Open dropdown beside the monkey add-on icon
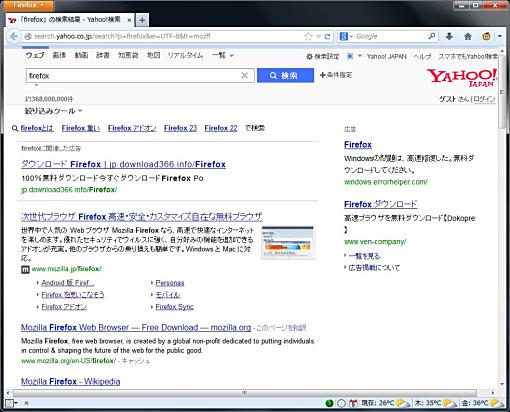The width and height of the screenshot is (510, 412). 500,36
